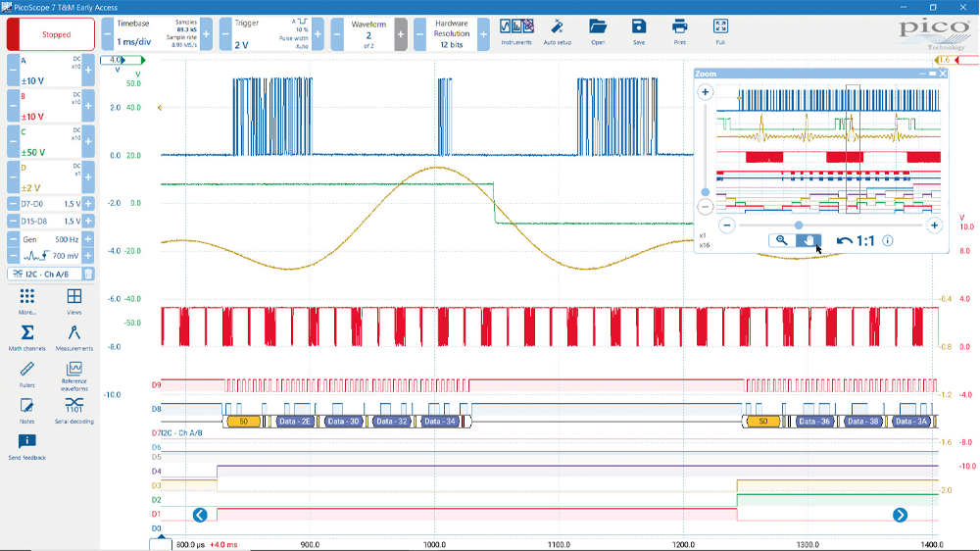Image resolution: width=980 pixels, height=551 pixels.
Task: Open channel B ±10 V settings
Action: coord(51,106)
